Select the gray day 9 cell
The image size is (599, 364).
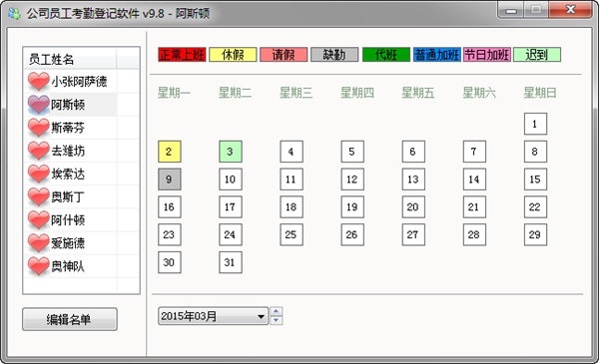(170, 180)
